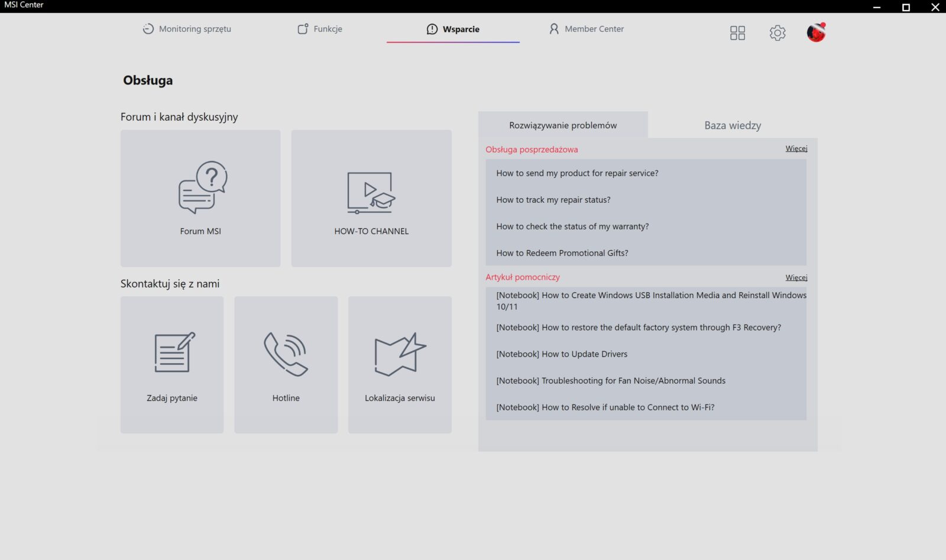
Task: Select the Baza wiedzy tab
Action: tap(733, 125)
